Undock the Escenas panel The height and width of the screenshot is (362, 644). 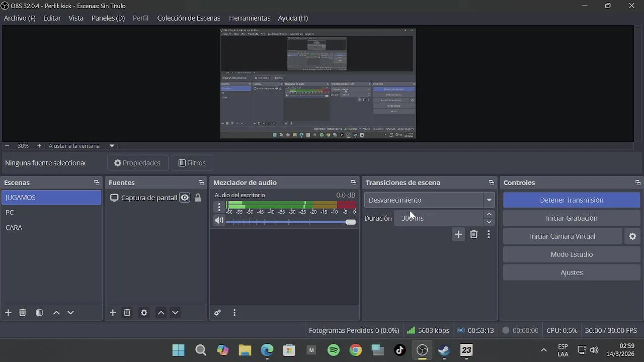coord(97,183)
